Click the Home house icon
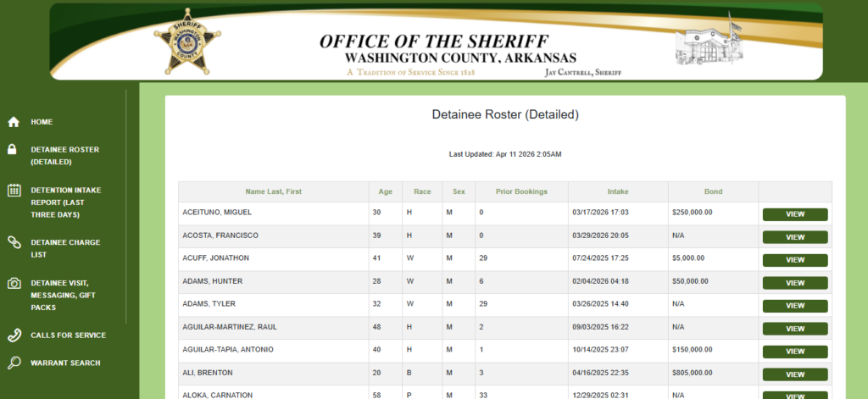The image size is (868, 399). point(14,122)
